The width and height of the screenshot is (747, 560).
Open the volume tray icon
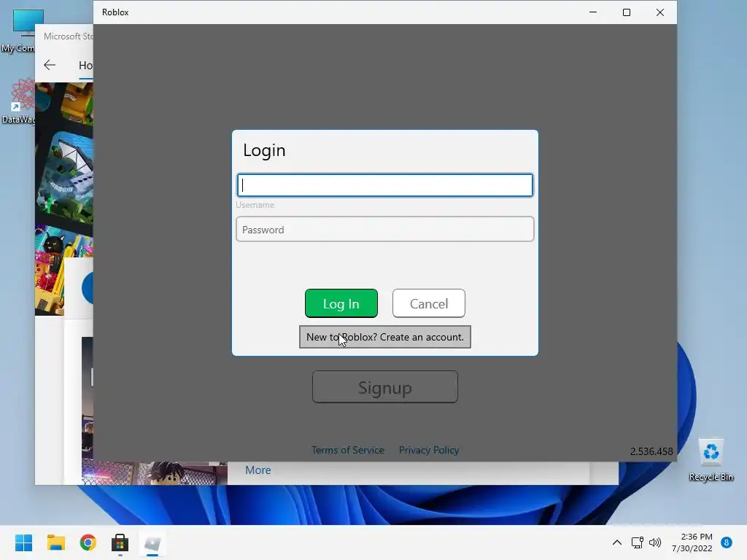655,542
